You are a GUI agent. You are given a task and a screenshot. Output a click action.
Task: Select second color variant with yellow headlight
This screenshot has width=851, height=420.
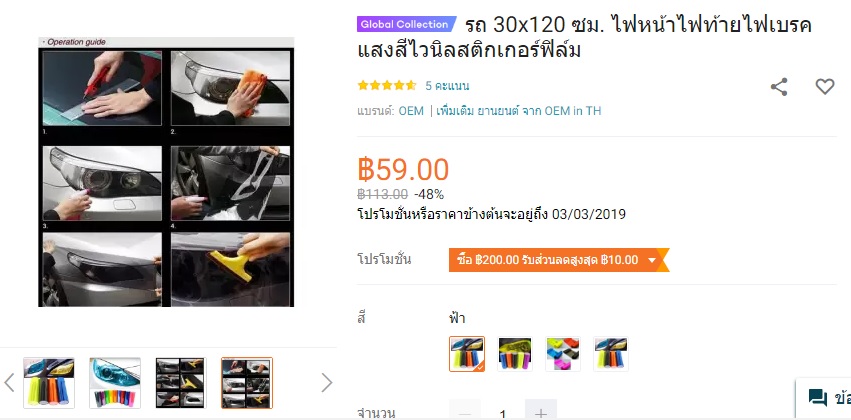pyautogui.click(x=515, y=354)
